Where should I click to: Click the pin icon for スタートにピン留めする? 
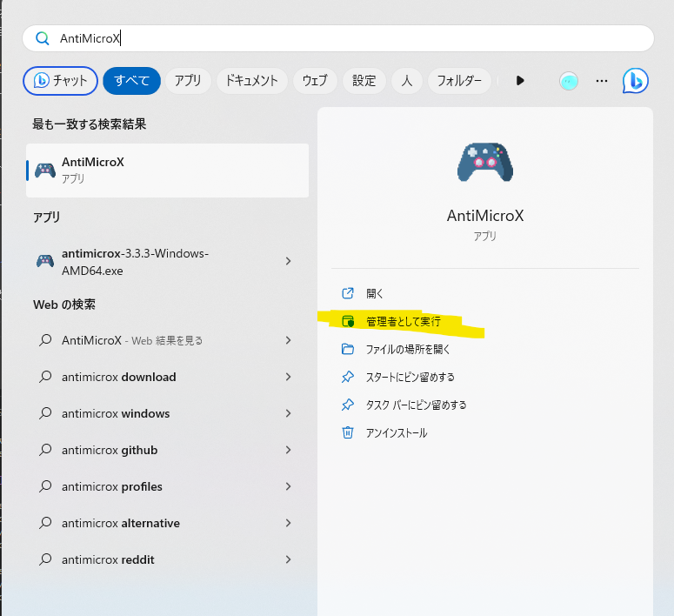tap(347, 377)
